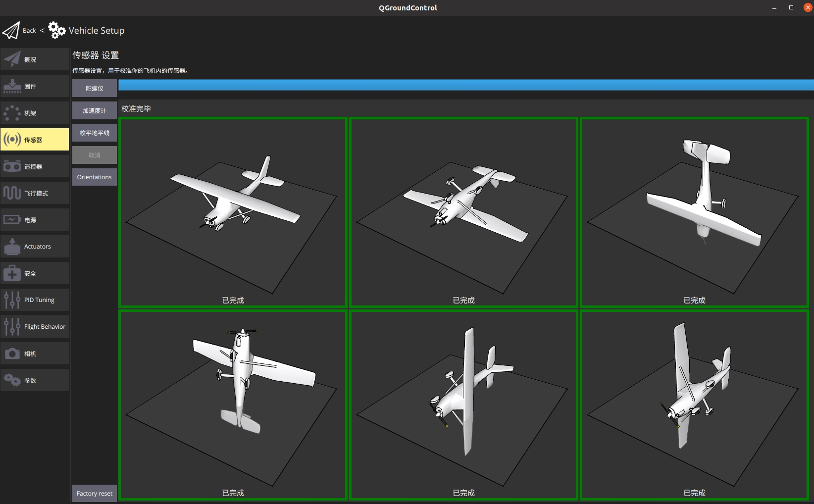Select the 机架 airframe icon
The width and height of the screenshot is (814, 504).
12,113
